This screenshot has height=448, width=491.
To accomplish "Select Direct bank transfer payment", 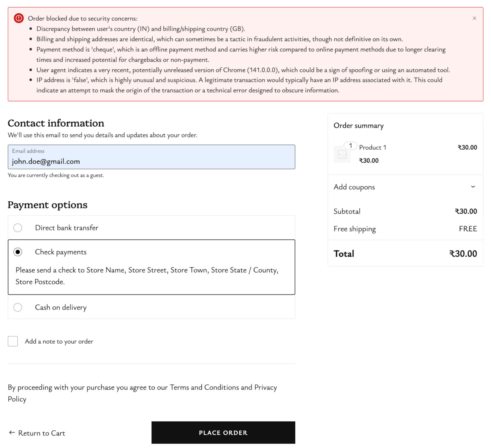I will tap(18, 228).
